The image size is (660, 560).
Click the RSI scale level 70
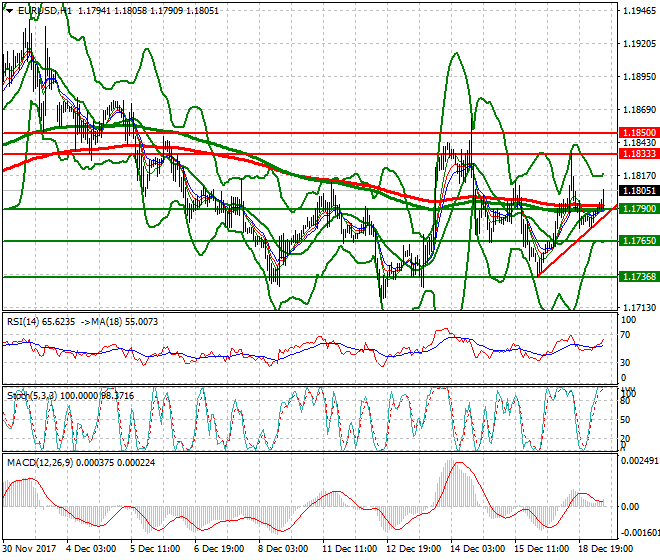coord(625,335)
